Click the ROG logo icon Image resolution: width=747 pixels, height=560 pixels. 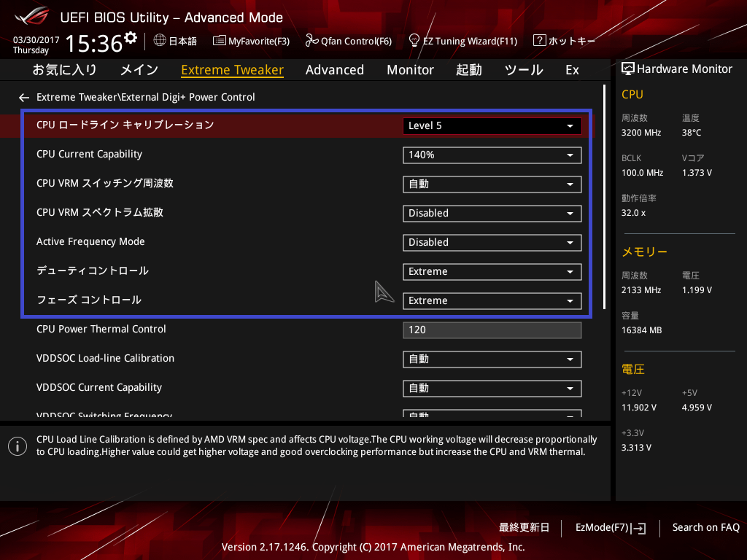tap(32, 17)
